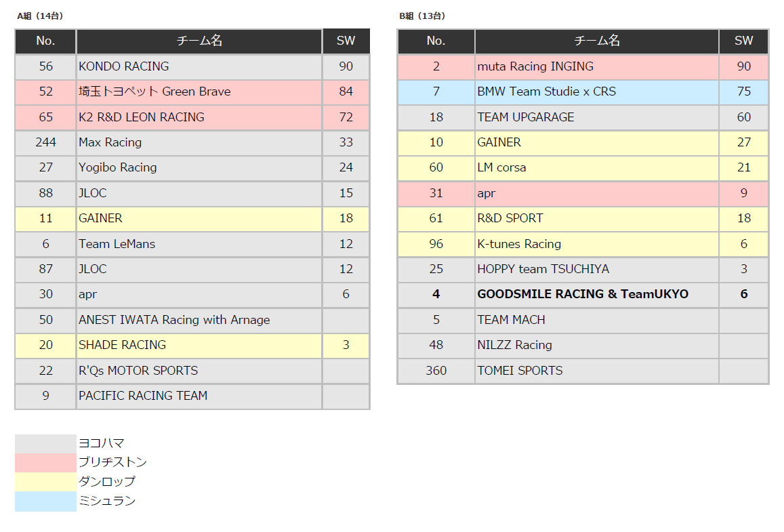
Task: Click the Yokohama grey legend swatch
Action: (45, 443)
